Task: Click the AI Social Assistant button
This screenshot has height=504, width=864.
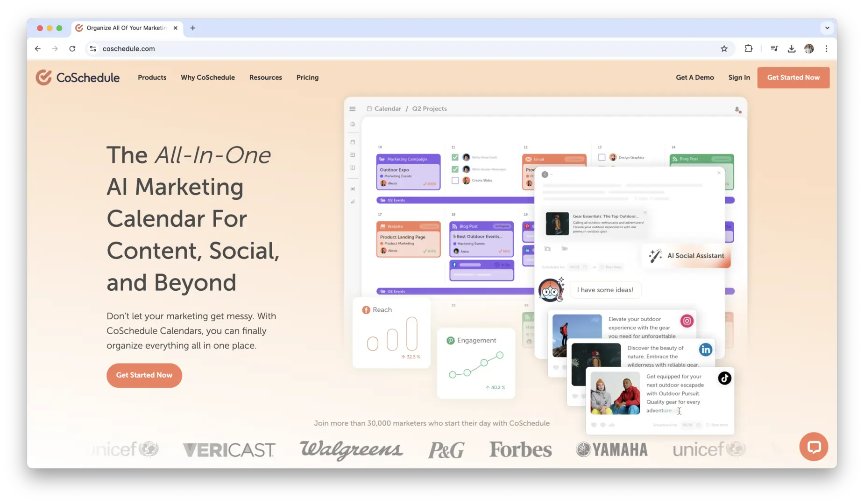Action: tap(687, 256)
